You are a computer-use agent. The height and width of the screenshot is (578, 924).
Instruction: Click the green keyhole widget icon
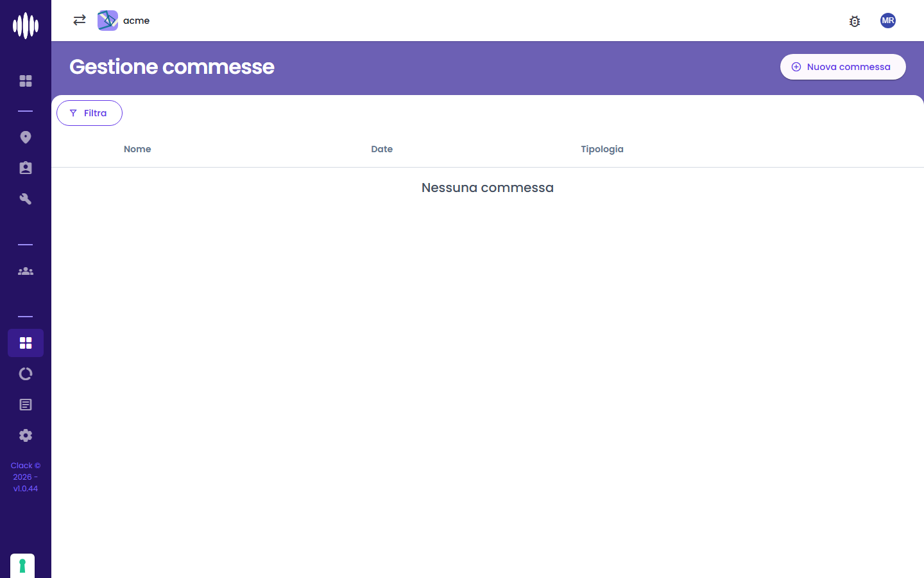22,566
